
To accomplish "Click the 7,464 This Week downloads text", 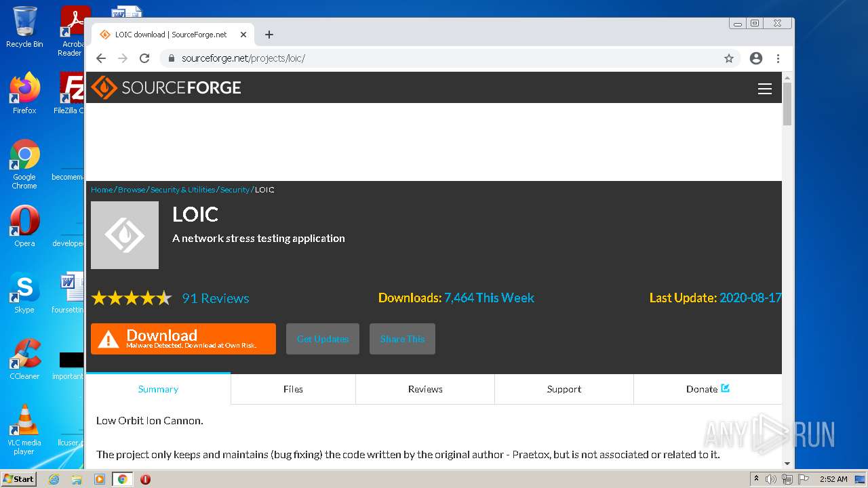I will 489,298.
